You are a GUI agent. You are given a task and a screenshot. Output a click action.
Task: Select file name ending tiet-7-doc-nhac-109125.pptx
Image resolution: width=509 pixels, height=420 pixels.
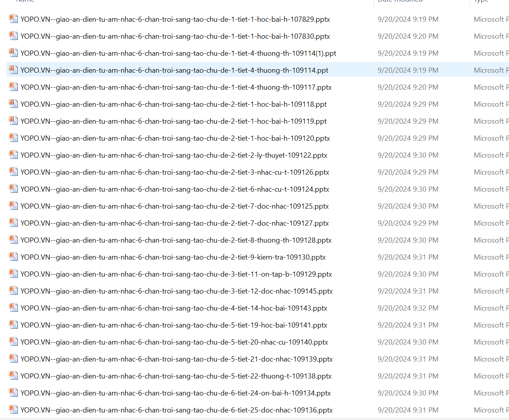175,206
